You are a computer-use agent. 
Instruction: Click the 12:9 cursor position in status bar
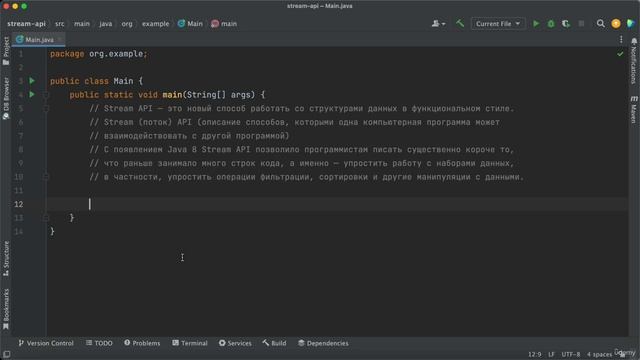point(535,354)
